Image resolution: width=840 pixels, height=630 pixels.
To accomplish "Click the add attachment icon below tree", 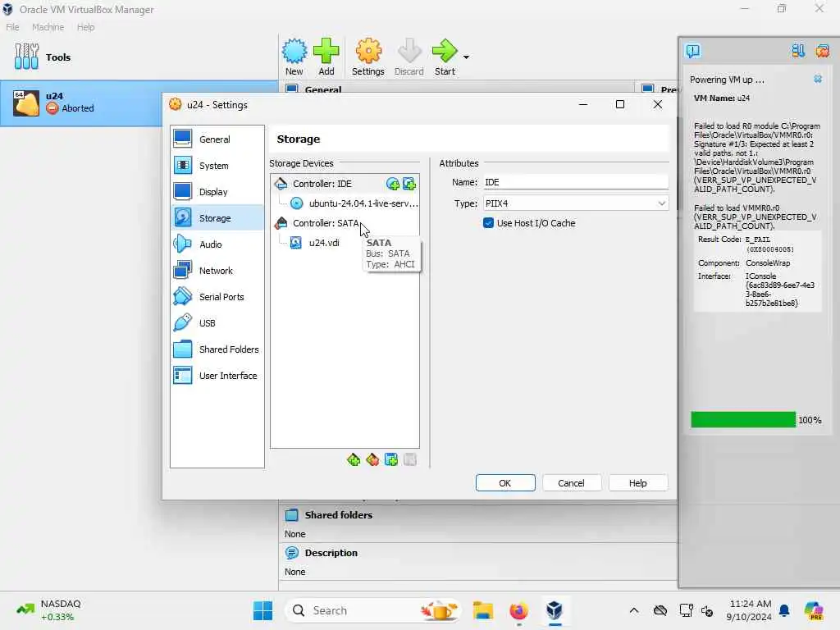I will 391,459.
